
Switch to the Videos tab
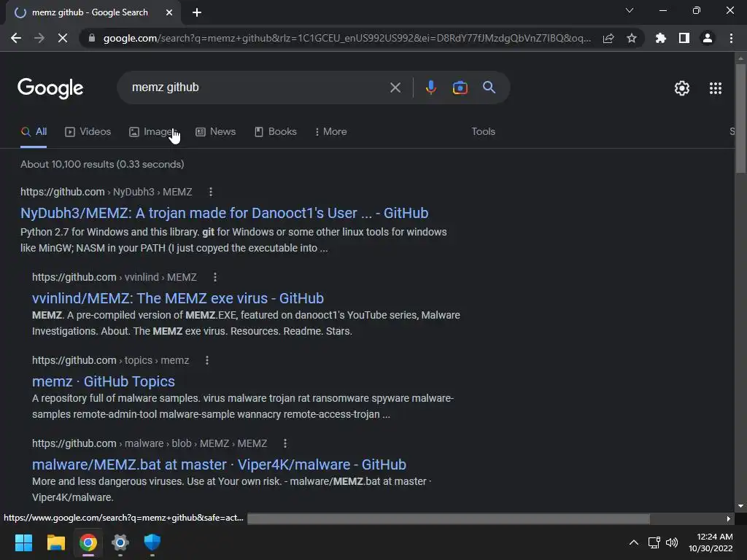pos(88,131)
